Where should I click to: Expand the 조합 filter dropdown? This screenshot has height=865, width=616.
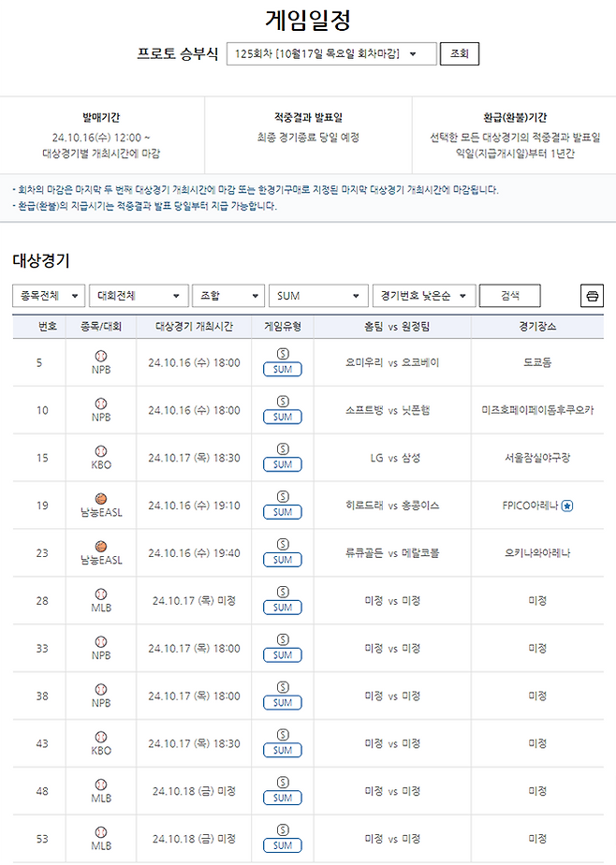coord(227,296)
